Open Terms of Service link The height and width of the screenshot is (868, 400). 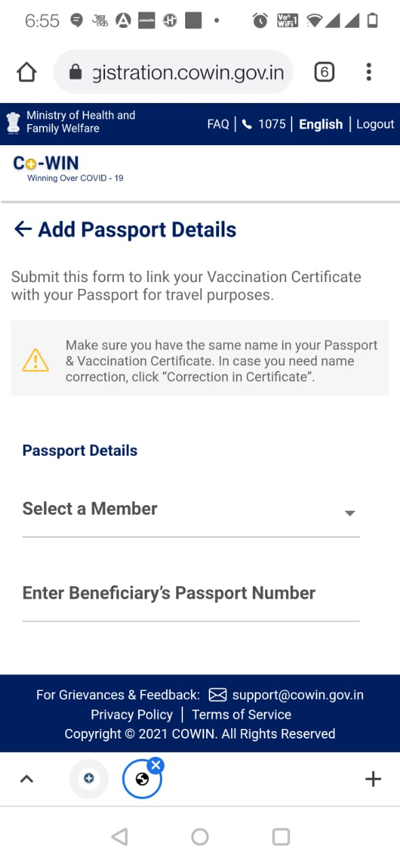[241, 715]
